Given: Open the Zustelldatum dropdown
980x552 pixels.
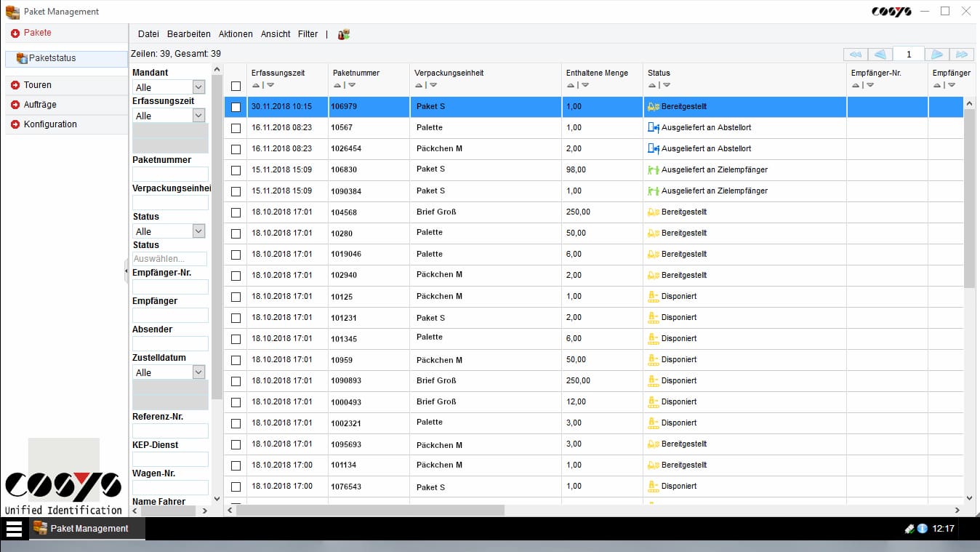Looking at the screenshot, I should [x=168, y=372].
